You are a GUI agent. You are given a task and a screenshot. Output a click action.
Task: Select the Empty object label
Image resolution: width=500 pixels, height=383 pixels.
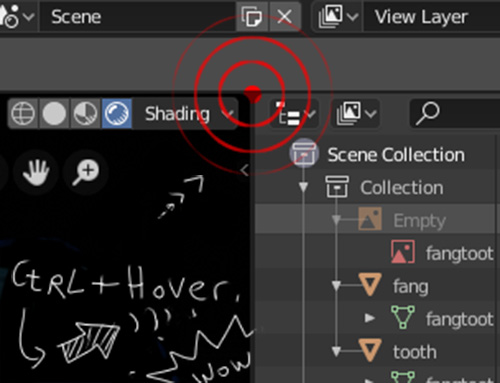coord(419,221)
